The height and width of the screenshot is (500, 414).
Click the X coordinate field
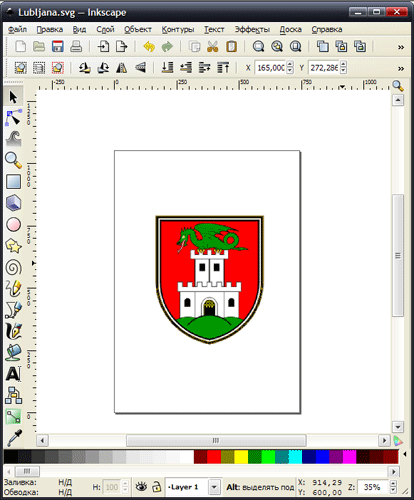(270, 68)
